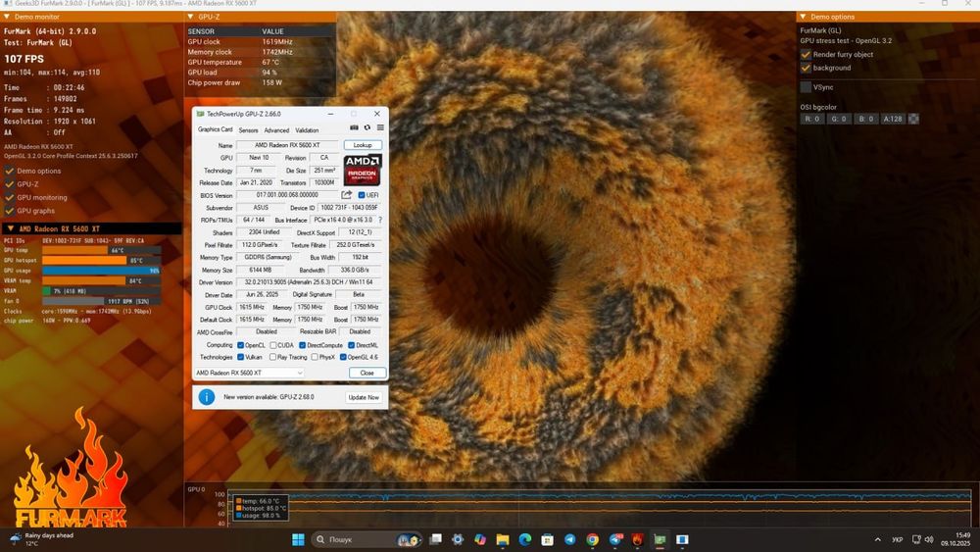The width and height of the screenshot is (980, 552).
Task: Open the GPU-Z hamburger menu
Action: tap(380, 127)
